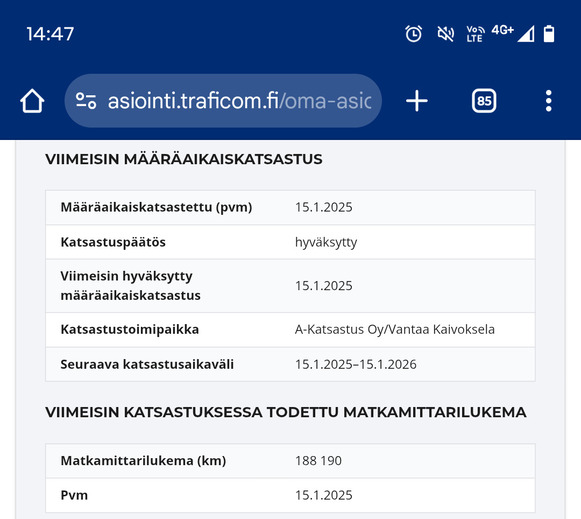The image size is (581, 519).
Task: Open site settings icon in address bar
Action: (x=86, y=101)
